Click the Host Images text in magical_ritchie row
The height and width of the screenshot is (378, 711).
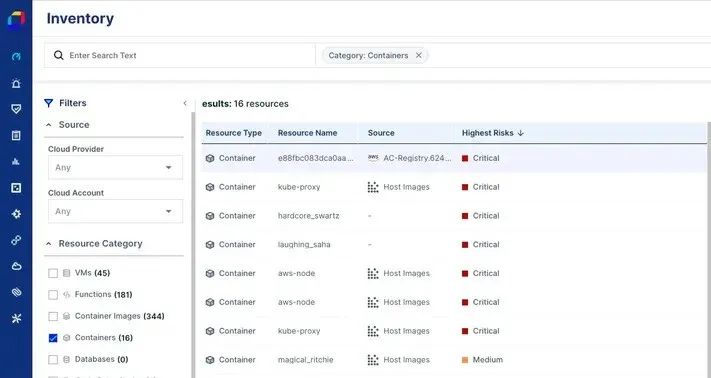click(x=406, y=360)
